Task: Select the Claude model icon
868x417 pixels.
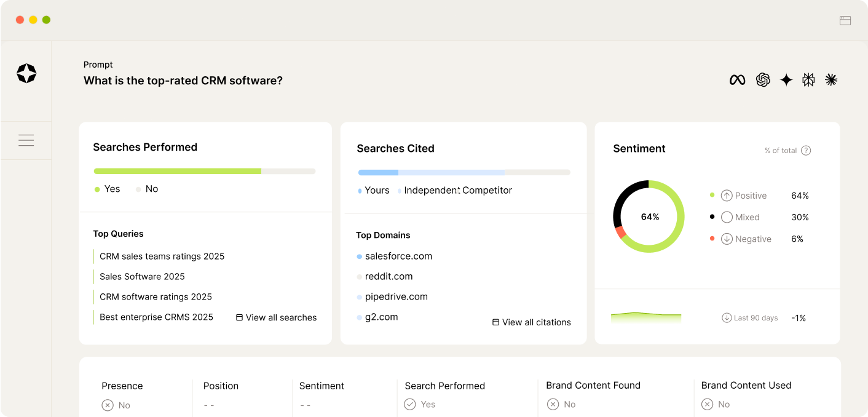Action: pyautogui.click(x=831, y=79)
